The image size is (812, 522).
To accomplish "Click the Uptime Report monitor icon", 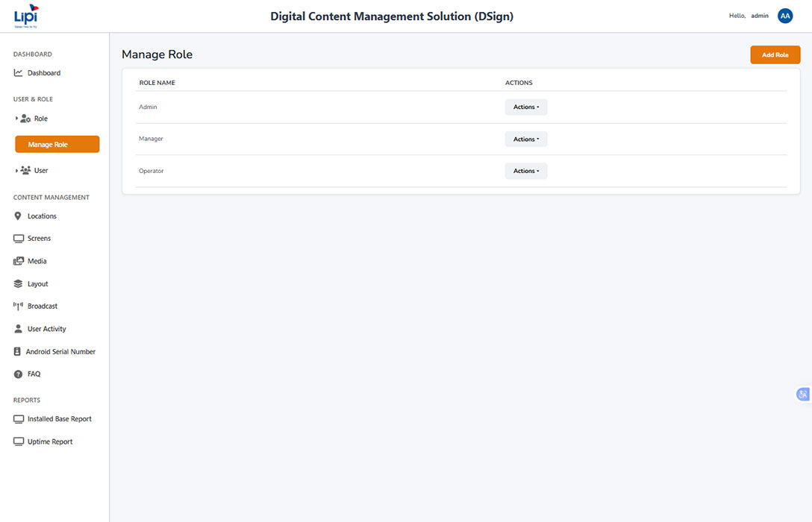I will click(19, 441).
